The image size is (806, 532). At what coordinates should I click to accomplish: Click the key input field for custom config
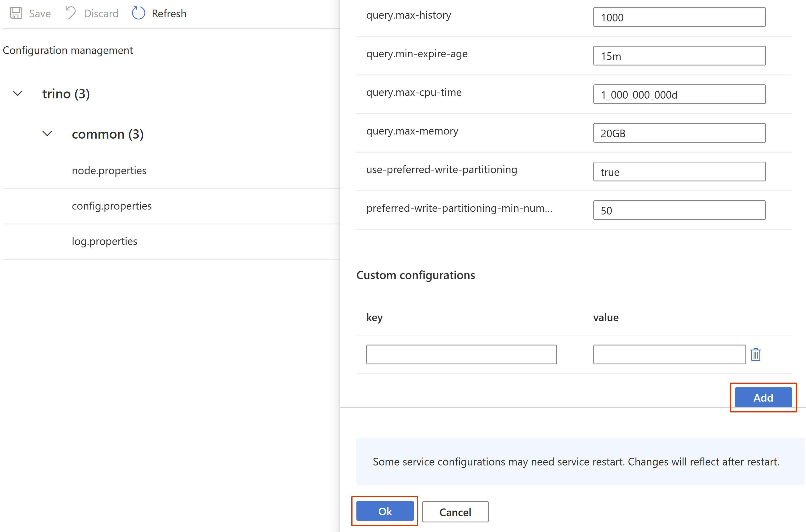point(462,355)
